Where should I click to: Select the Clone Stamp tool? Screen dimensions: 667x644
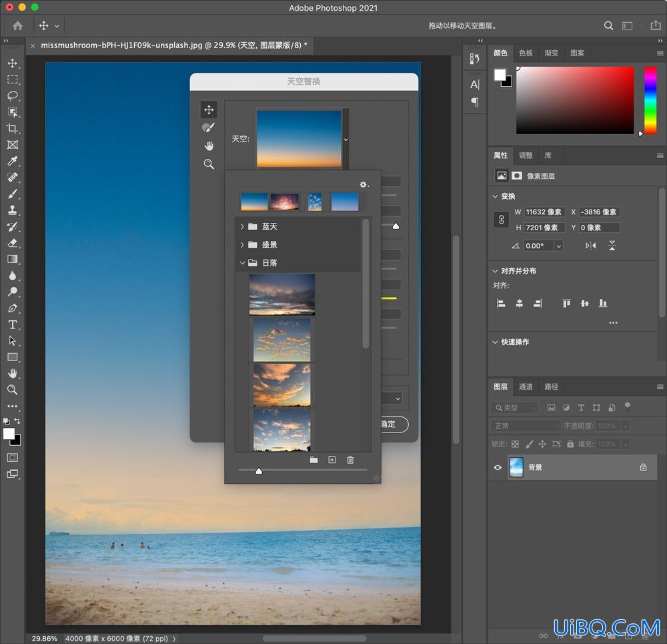pyautogui.click(x=12, y=210)
